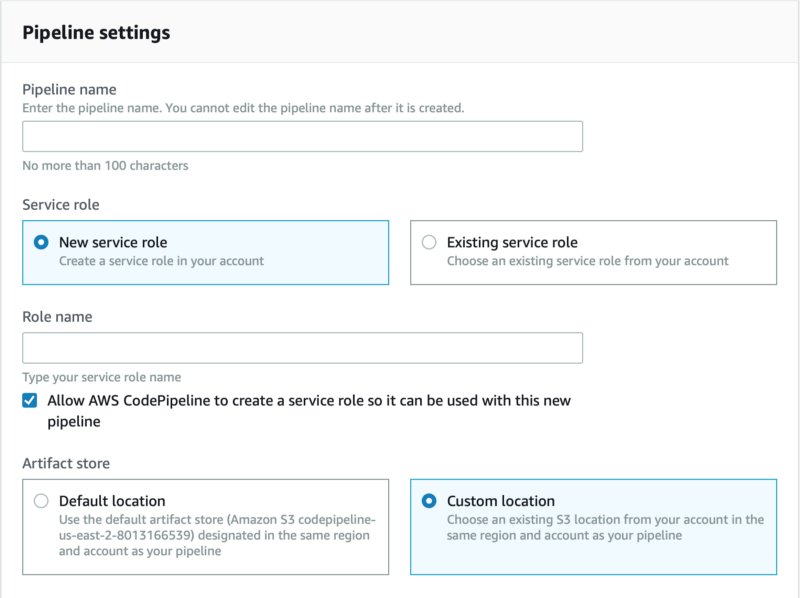Select the Existing service role radio button
Image resolution: width=800 pixels, height=598 pixels.
pyautogui.click(x=429, y=242)
